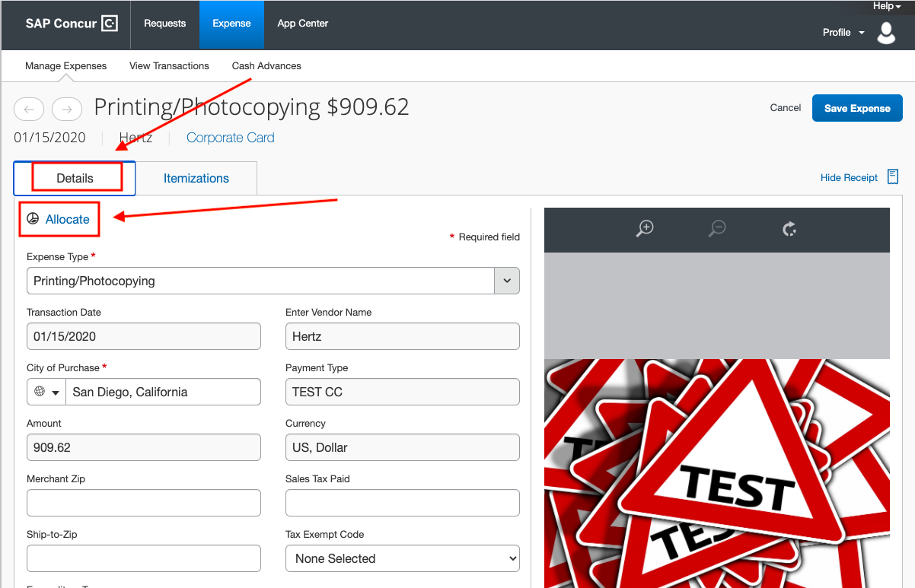
Task: Click the Cancel button
Action: [786, 108]
